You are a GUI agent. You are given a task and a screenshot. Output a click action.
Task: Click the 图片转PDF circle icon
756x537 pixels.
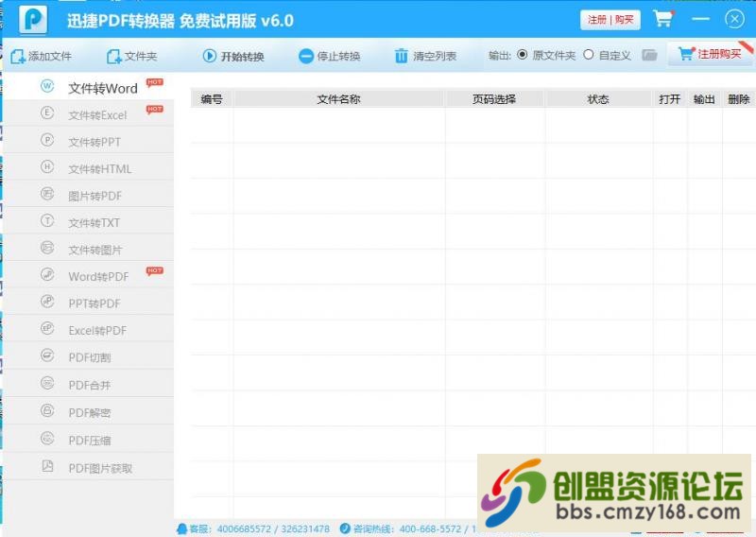coord(47,194)
